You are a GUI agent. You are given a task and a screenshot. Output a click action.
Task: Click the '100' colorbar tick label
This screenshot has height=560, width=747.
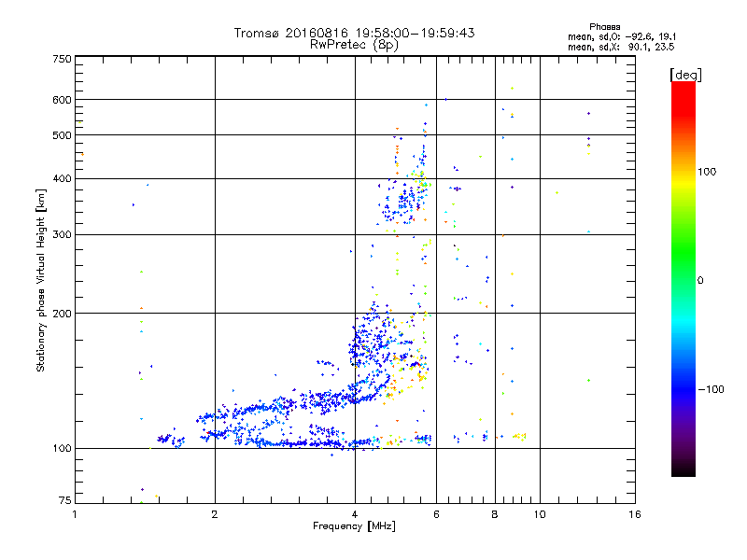tap(707, 172)
